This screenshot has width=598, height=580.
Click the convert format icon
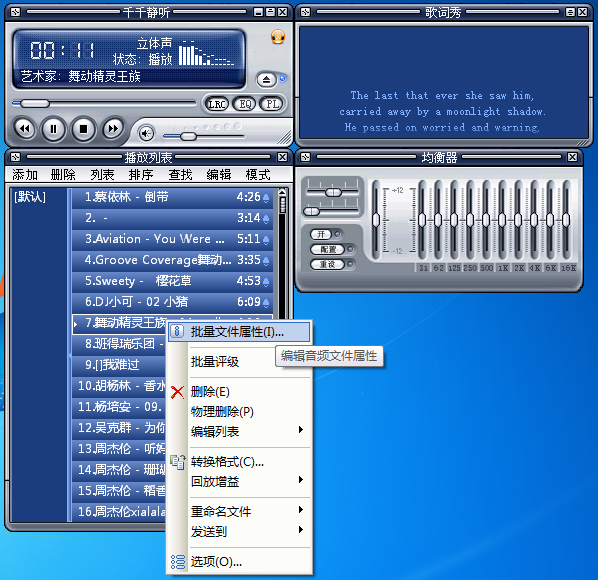[178, 462]
